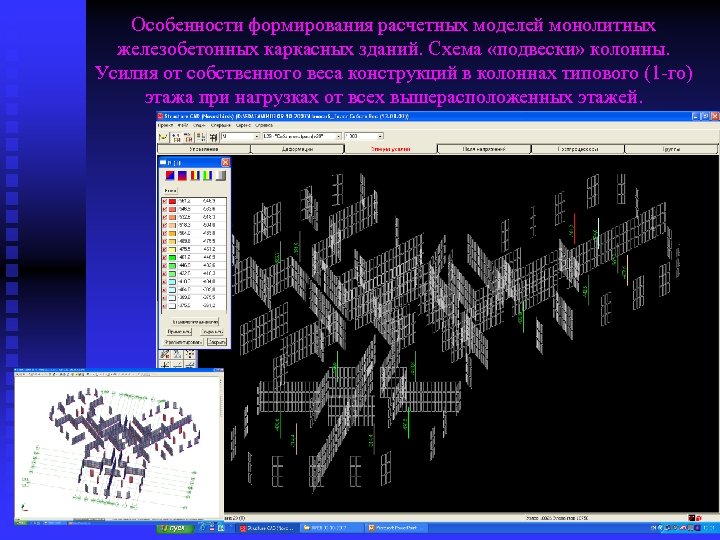
Task: Switch to the Поля напряжений tab
Action: pos(484,149)
